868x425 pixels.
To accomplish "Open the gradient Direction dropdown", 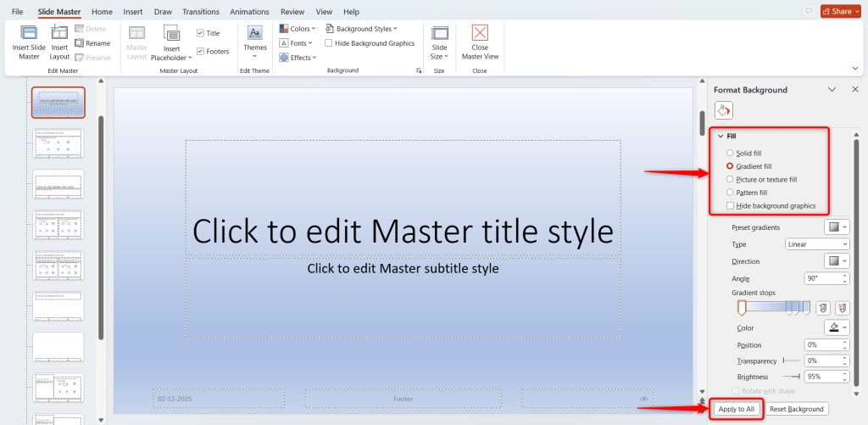I will pos(837,261).
